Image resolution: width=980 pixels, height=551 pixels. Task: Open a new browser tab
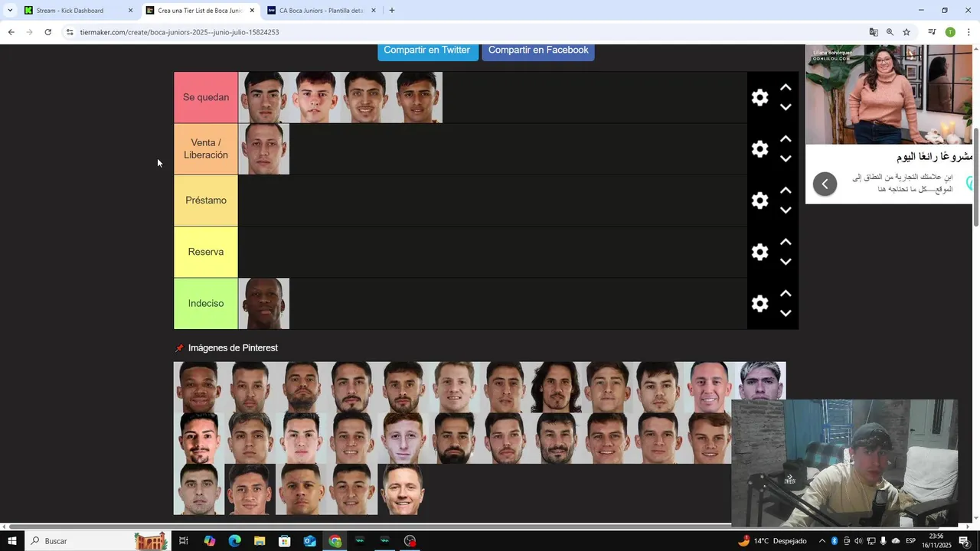click(x=392, y=11)
